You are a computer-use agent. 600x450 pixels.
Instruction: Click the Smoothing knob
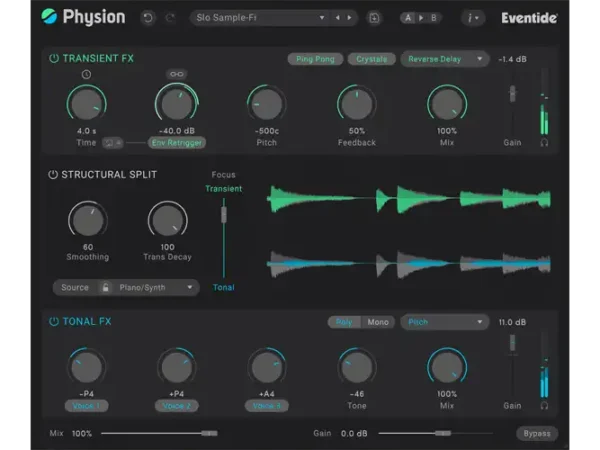click(88, 220)
